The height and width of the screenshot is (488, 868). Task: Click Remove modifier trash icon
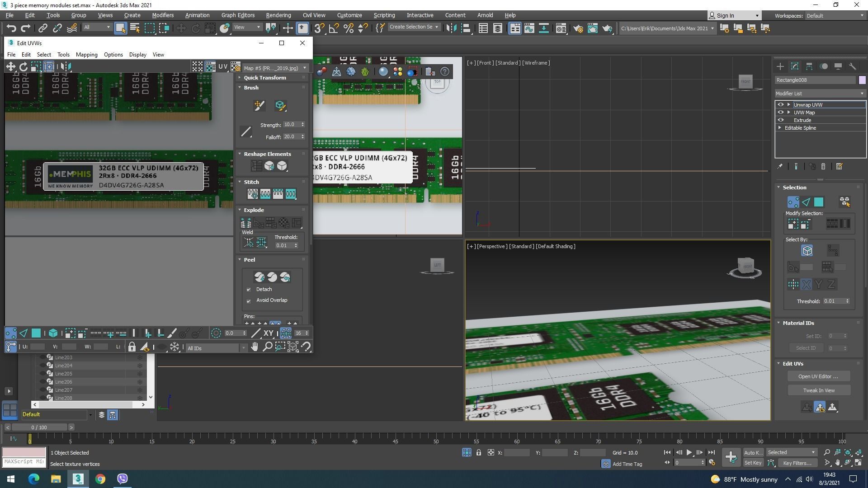tap(823, 166)
